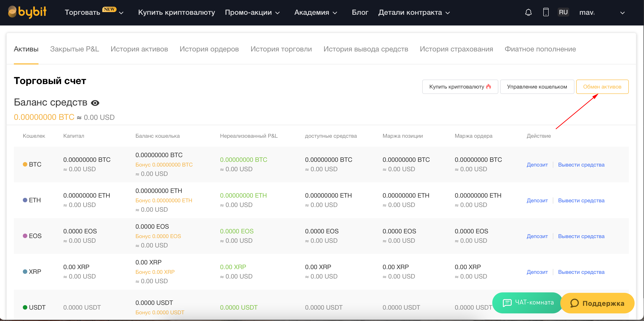Expand the Торговать menu chevron
644x321 pixels.
click(121, 13)
